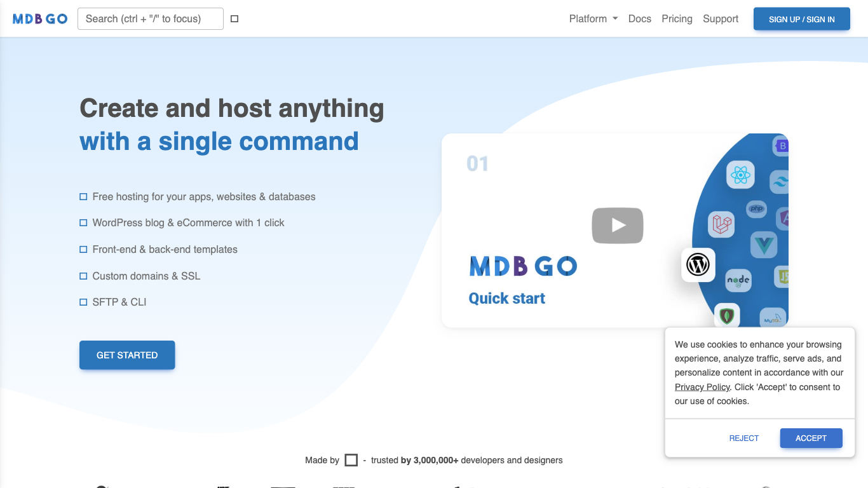Image resolution: width=868 pixels, height=488 pixels.
Task: Click the Node.js logo icon
Action: point(738,280)
